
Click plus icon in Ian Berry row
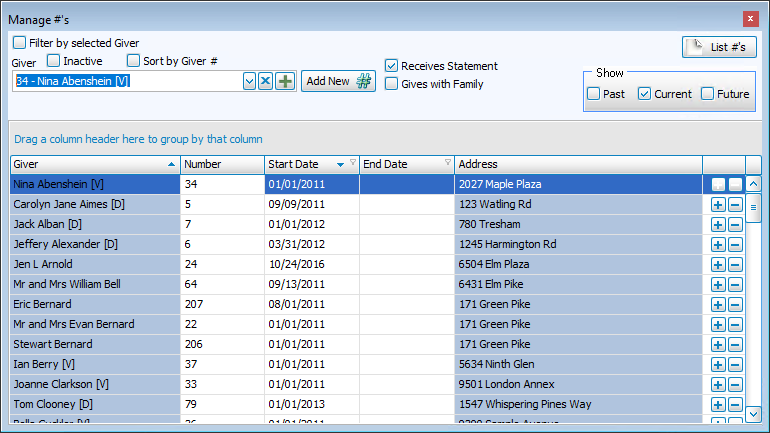[717, 364]
